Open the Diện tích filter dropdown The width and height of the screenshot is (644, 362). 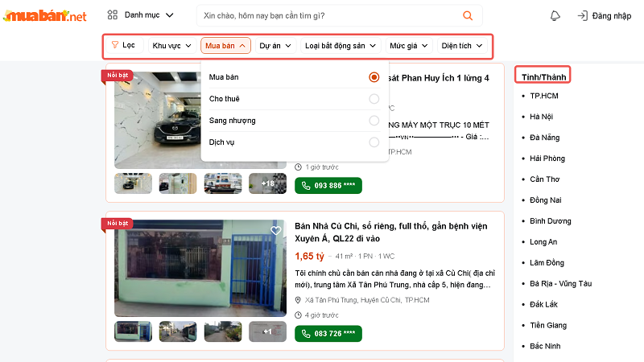(x=462, y=46)
